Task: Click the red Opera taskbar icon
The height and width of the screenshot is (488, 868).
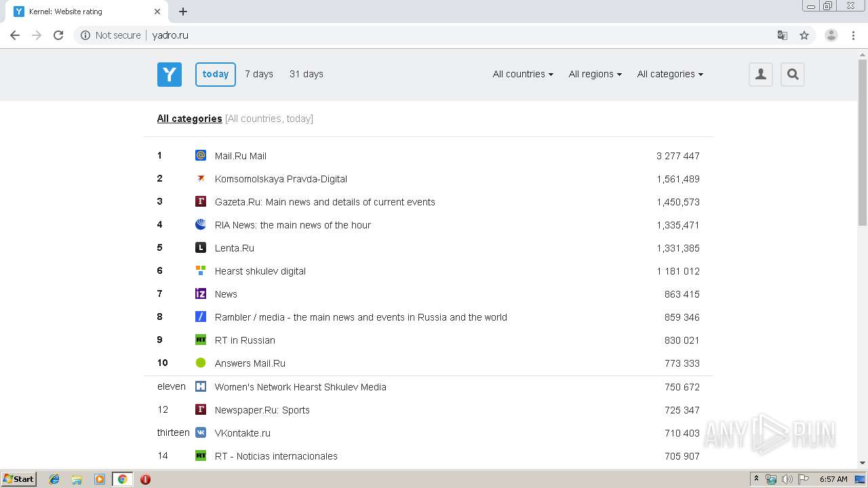Action: (145, 479)
